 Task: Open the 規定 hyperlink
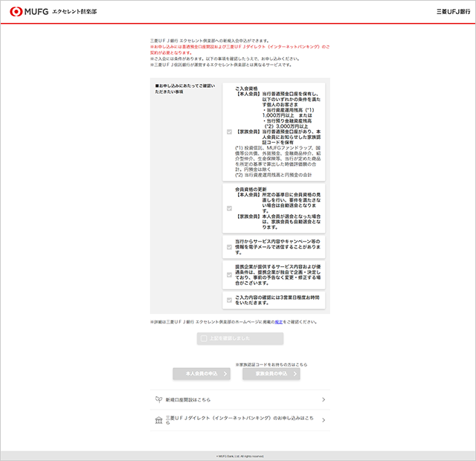(278, 322)
